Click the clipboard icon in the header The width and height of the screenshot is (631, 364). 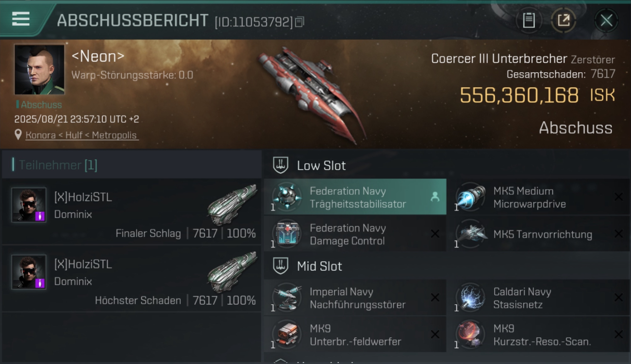[529, 20]
